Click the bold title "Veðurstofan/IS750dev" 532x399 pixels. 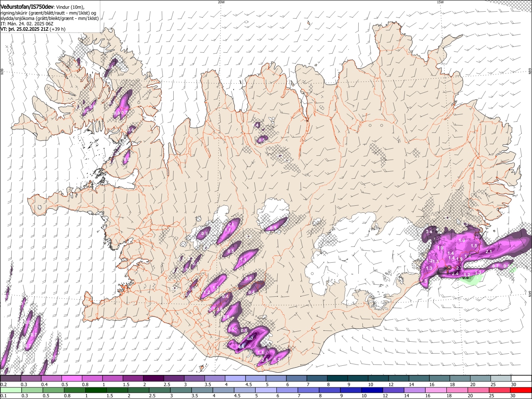[27, 7]
